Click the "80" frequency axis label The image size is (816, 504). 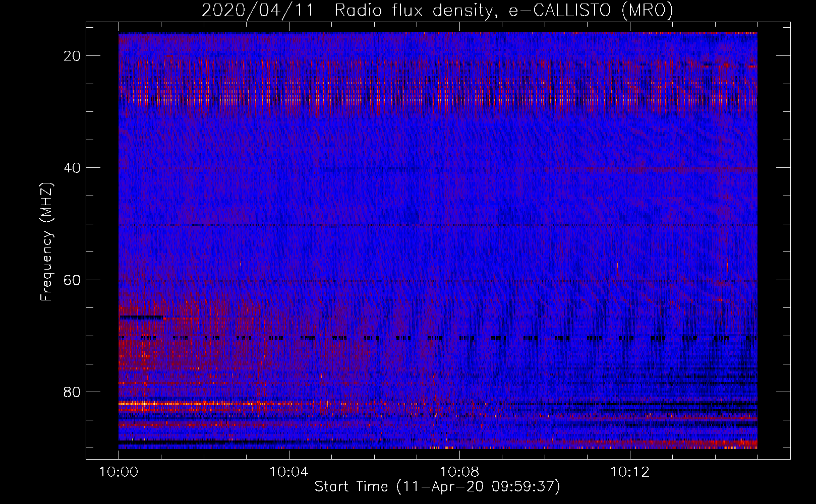point(73,392)
